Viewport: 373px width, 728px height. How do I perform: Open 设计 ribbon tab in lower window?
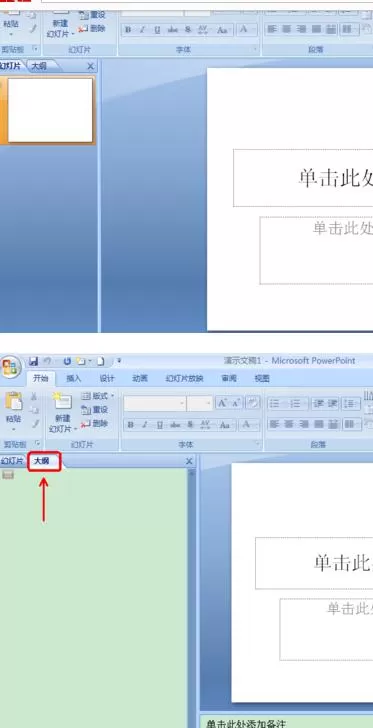107,378
